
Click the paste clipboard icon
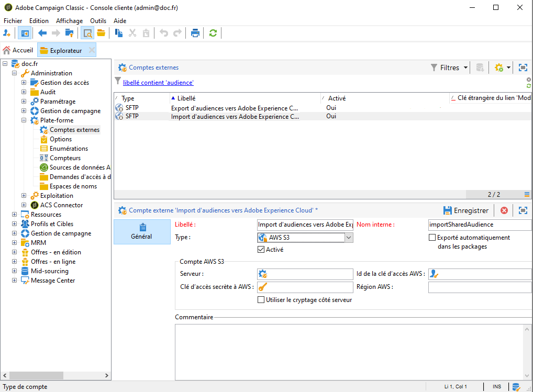[146, 33]
